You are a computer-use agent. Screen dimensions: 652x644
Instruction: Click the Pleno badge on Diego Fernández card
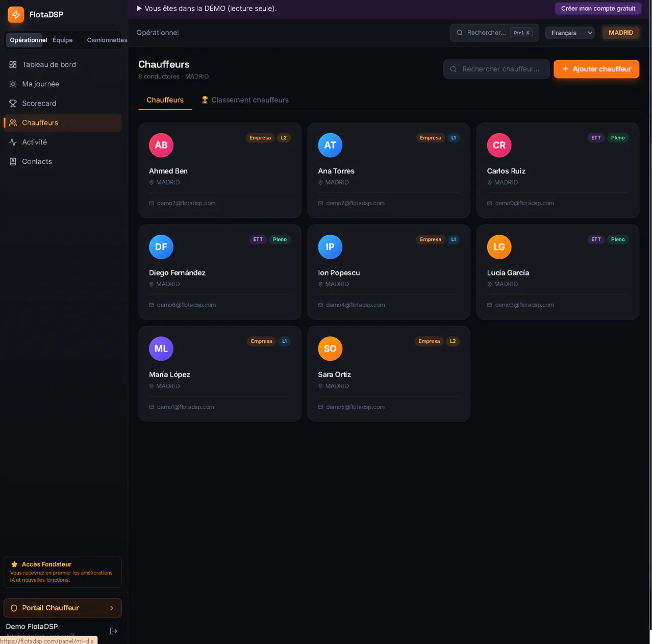click(x=280, y=239)
